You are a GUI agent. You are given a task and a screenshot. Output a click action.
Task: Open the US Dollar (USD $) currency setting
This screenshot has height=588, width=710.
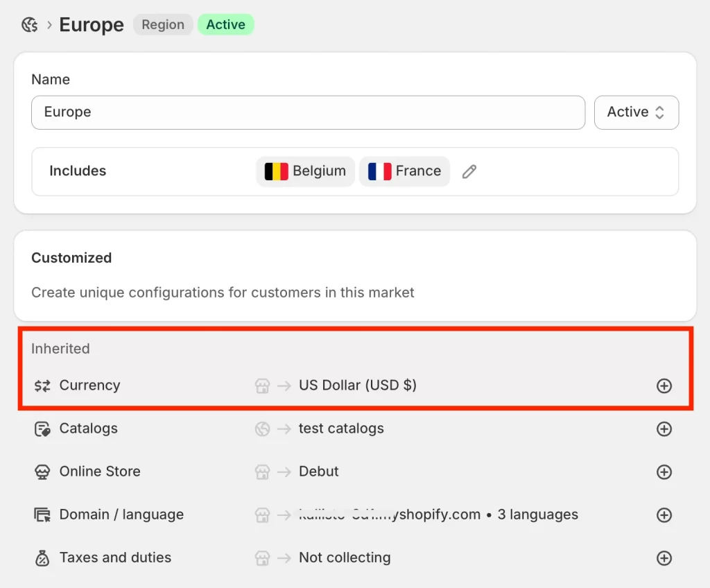coord(357,386)
